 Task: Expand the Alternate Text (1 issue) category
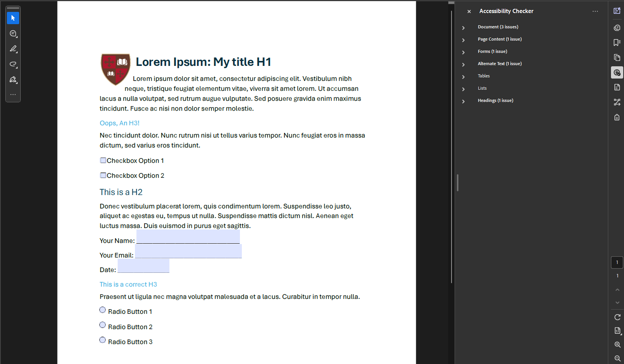click(x=463, y=64)
